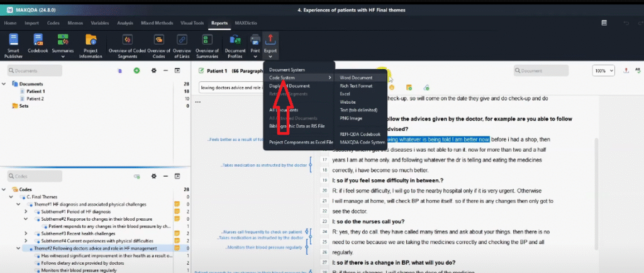This screenshot has height=273, width=644.
Task: Open the Visual Tools tab
Action: click(192, 23)
